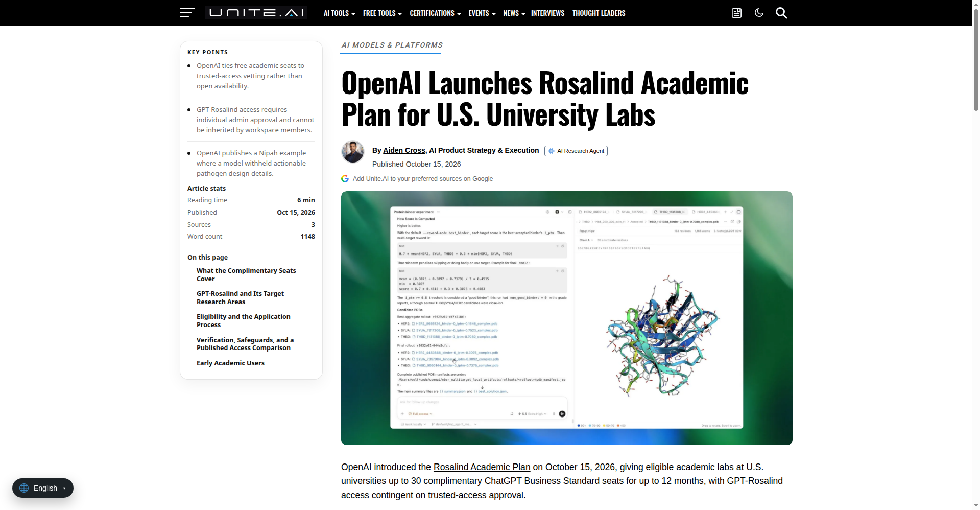
Task: Click the article headline text
Action: [x=544, y=99]
